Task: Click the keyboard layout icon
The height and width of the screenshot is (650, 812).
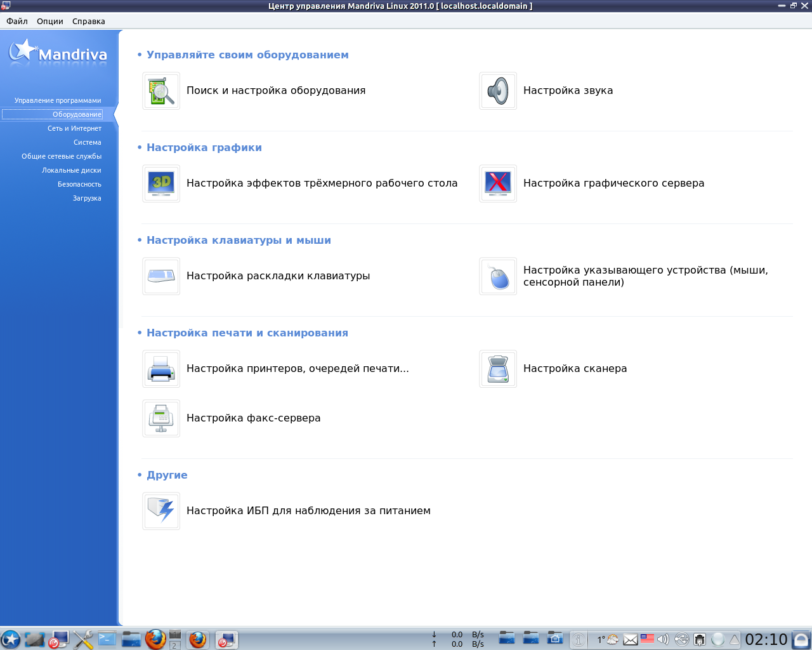Action: point(161,276)
